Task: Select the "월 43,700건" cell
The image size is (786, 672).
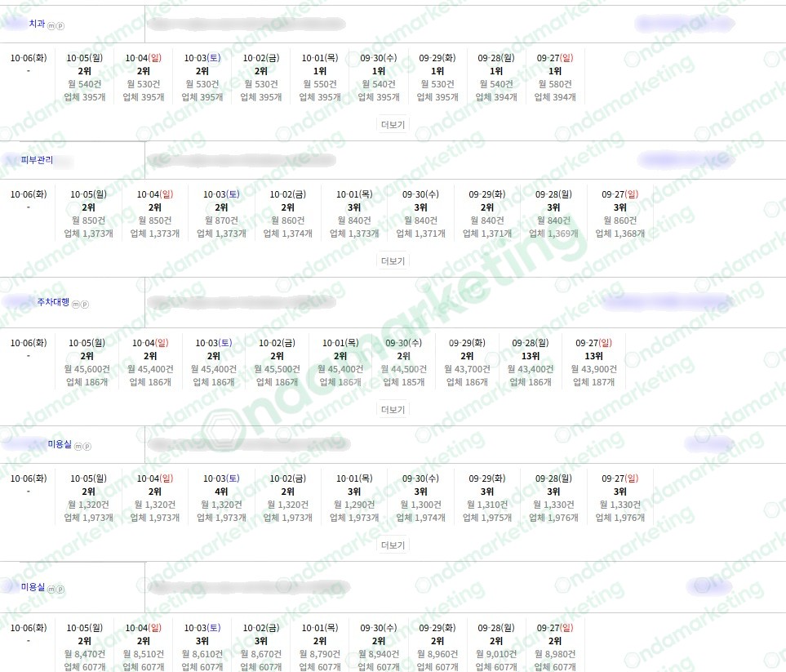Action: click(x=467, y=369)
